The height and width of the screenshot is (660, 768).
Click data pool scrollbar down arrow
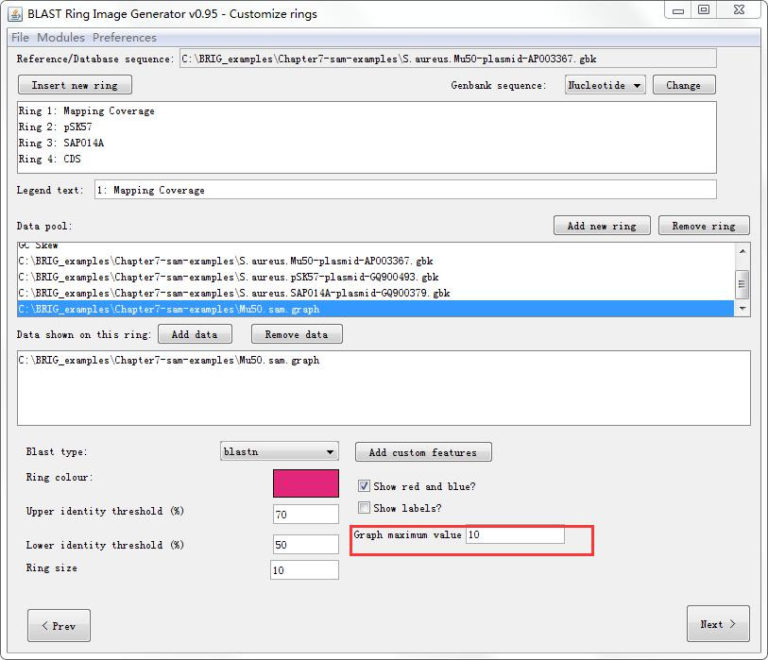pos(743,308)
